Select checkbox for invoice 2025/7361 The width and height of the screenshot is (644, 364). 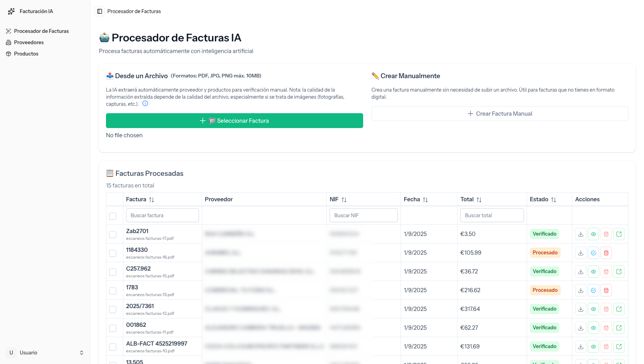click(x=113, y=310)
